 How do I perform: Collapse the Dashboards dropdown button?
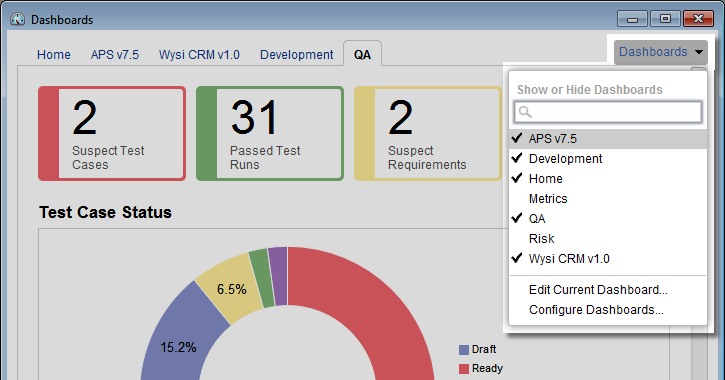[661, 52]
